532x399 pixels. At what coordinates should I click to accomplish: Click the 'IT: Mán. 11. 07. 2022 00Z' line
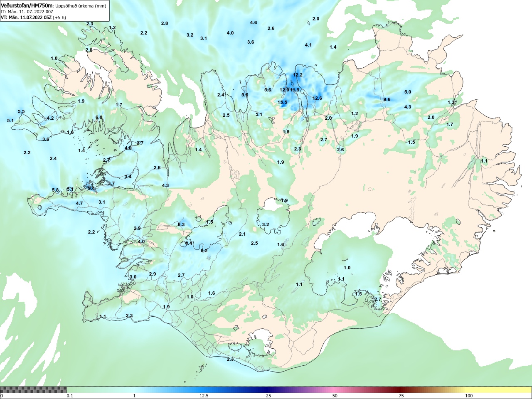click(x=27, y=12)
